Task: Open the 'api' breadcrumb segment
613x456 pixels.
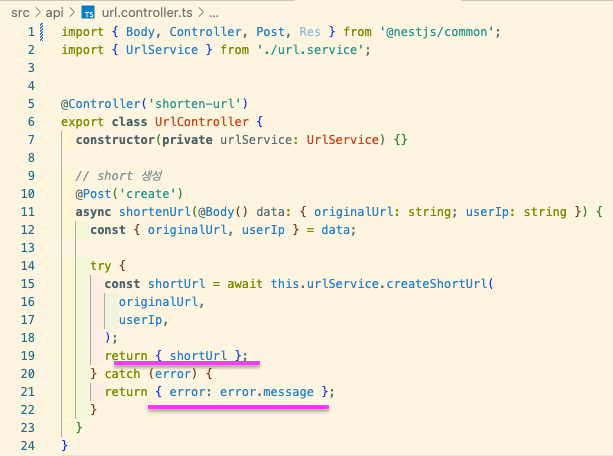Action: click(54, 13)
